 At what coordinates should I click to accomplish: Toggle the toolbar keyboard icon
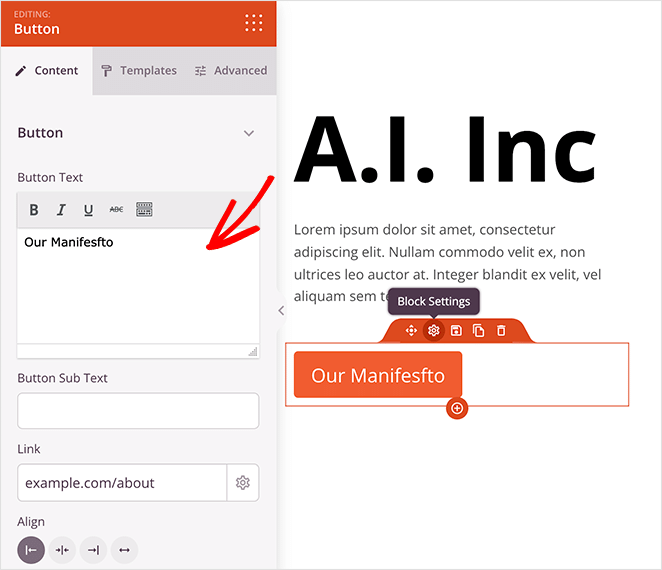(x=144, y=209)
